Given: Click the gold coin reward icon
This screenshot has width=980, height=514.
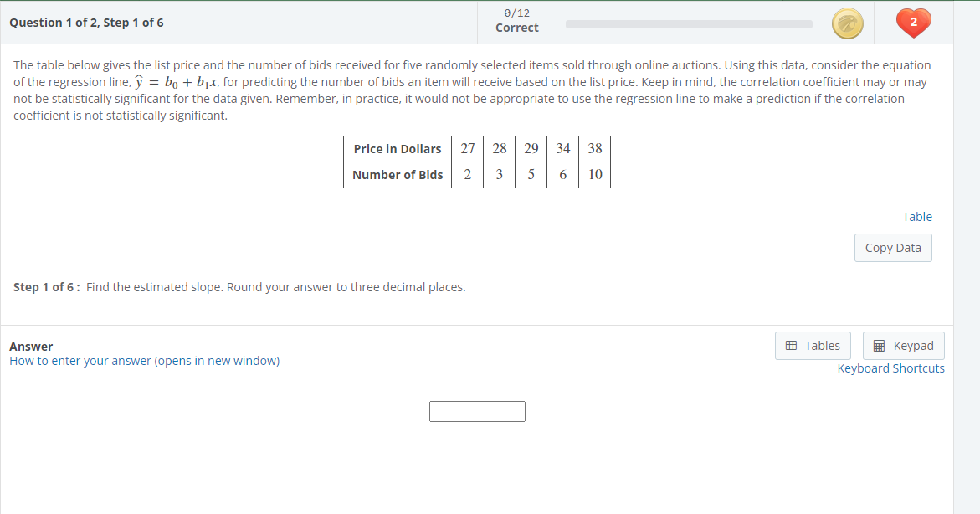Looking at the screenshot, I should pyautogui.click(x=848, y=23).
